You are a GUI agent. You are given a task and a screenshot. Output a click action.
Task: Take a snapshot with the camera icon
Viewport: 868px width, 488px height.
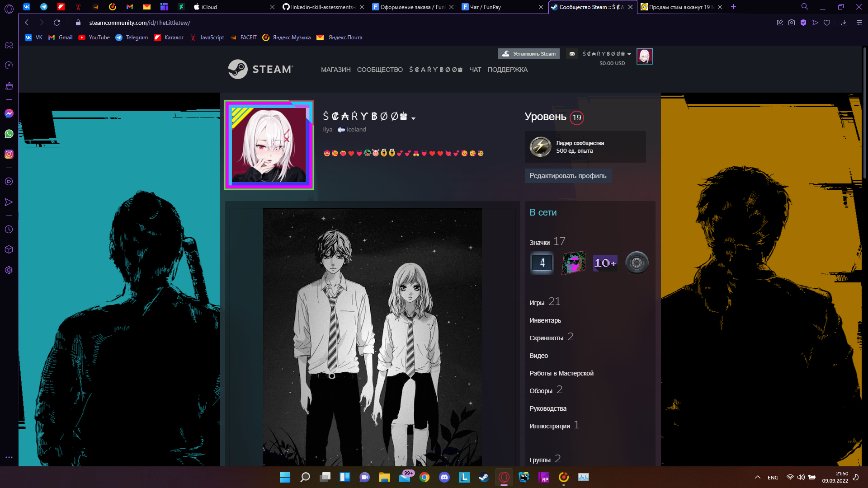(x=792, y=23)
